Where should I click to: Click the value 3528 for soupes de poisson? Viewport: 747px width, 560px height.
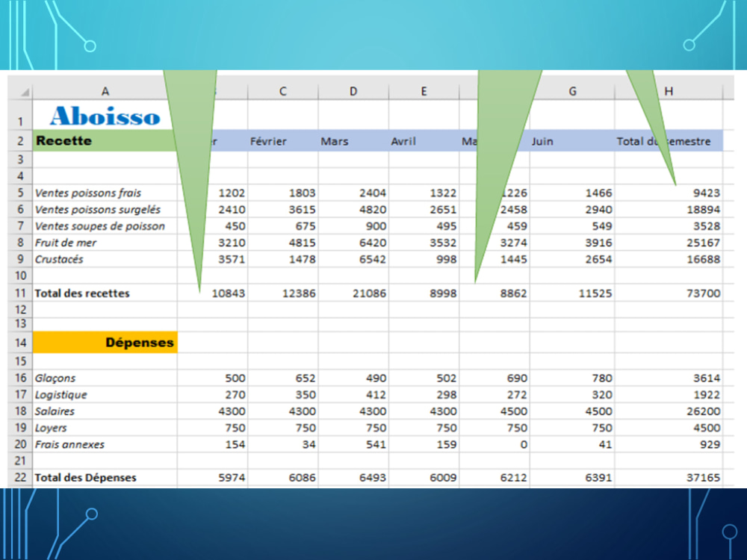(707, 226)
